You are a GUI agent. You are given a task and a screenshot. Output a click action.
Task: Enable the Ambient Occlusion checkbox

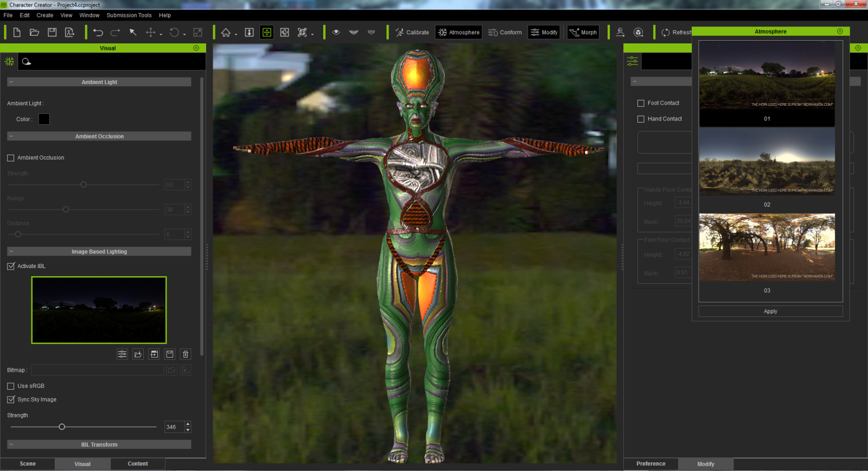[x=10, y=158]
